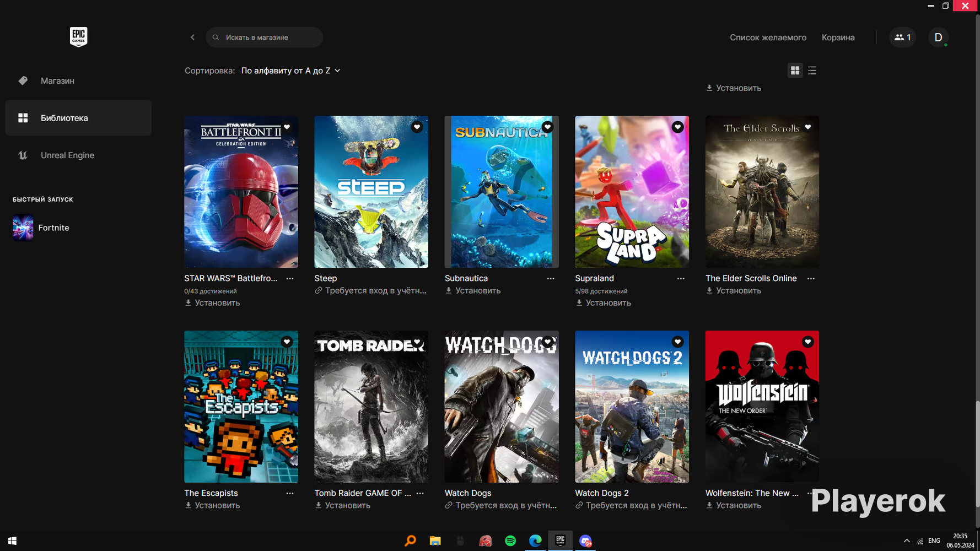Screen dimensions: 980x551
Task: Click Epic Games Launcher taskbar icon
Action: click(x=560, y=541)
